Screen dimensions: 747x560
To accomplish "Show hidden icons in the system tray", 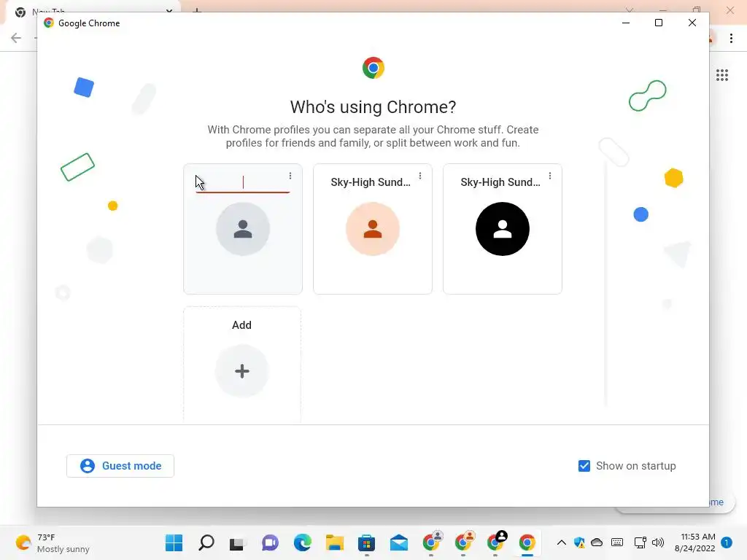I will (562, 542).
